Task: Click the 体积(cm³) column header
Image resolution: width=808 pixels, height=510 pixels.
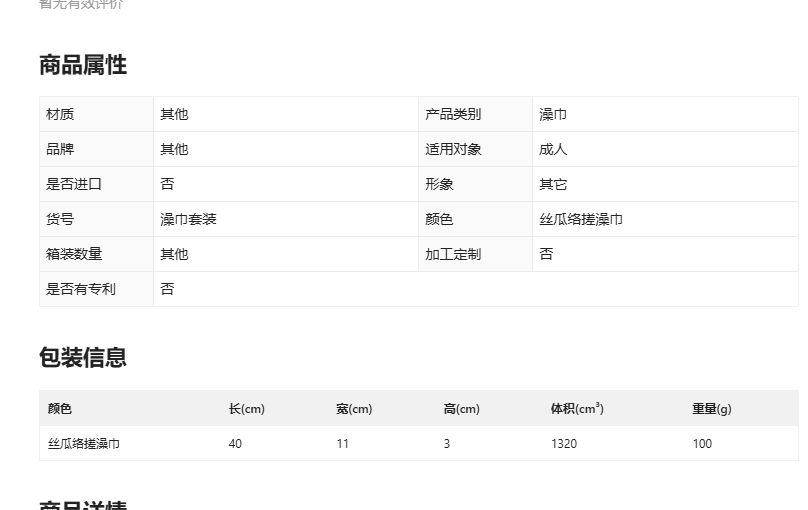Action: click(x=577, y=408)
